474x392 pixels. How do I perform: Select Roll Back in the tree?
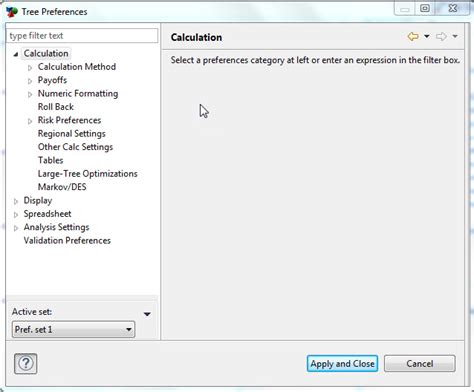pyautogui.click(x=56, y=107)
